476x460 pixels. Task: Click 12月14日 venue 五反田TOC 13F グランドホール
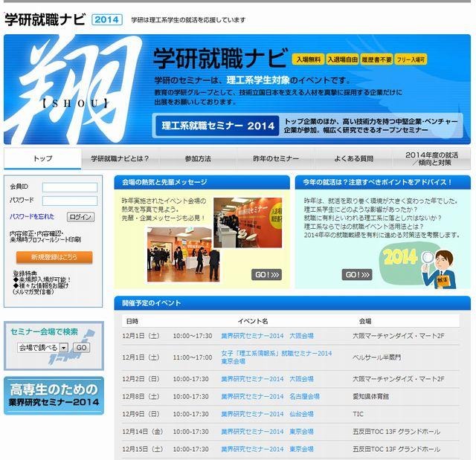point(396,432)
